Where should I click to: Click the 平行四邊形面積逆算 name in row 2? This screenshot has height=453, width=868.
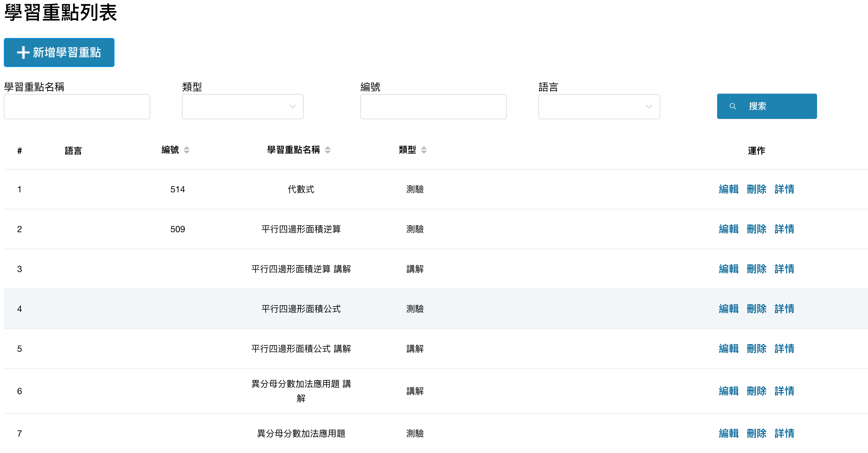tap(301, 229)
